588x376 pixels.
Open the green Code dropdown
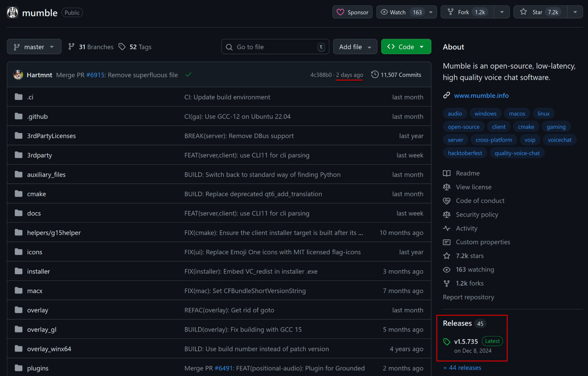406,47
